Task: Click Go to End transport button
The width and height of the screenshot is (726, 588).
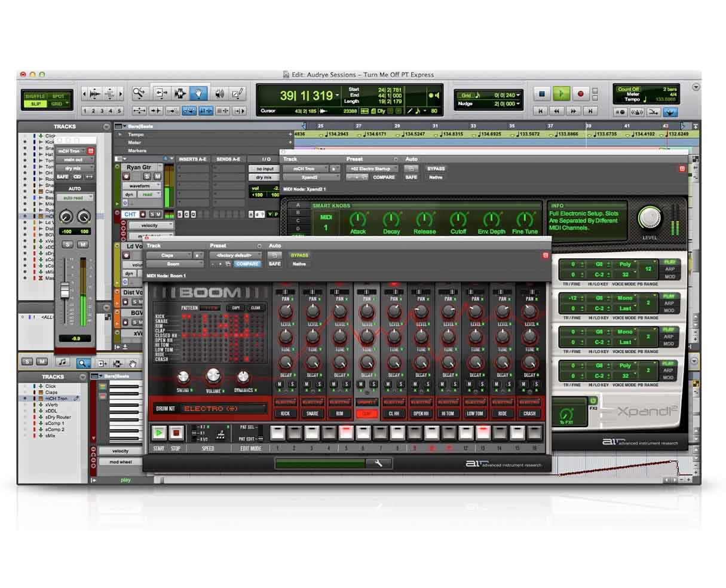Action: pyautogui.click(x=590, y=111)
